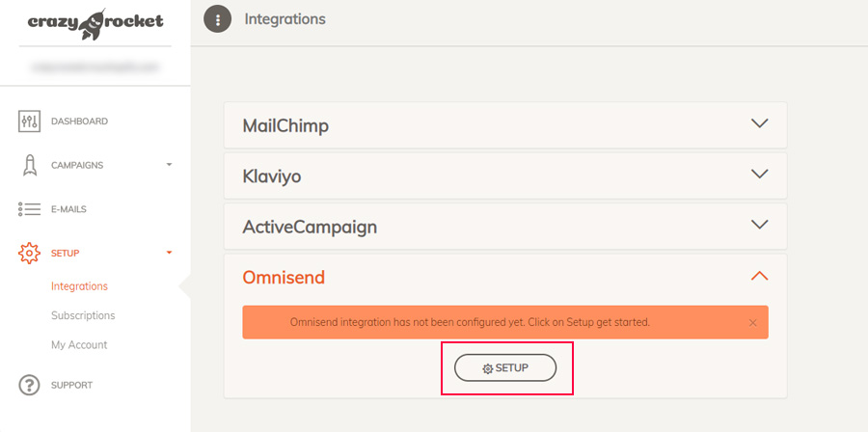Select Integrations in the sidebar

(x=79, y=286)
